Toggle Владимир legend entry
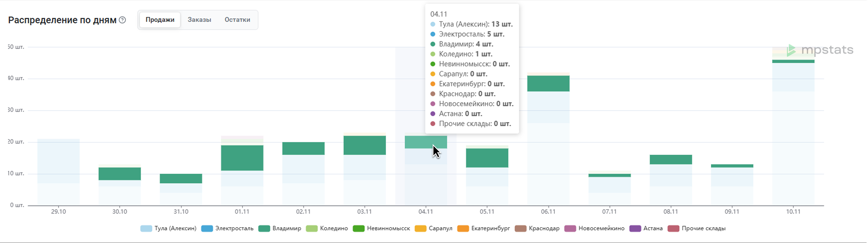 tap(280, 229)
